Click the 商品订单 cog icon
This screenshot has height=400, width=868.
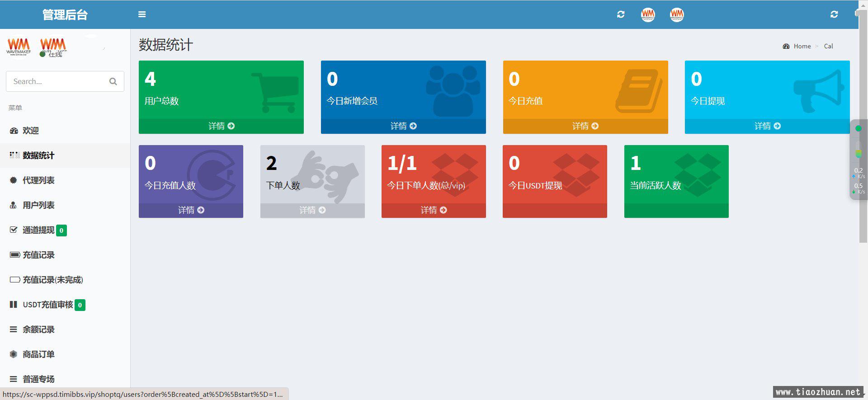[x=14, y=354]
